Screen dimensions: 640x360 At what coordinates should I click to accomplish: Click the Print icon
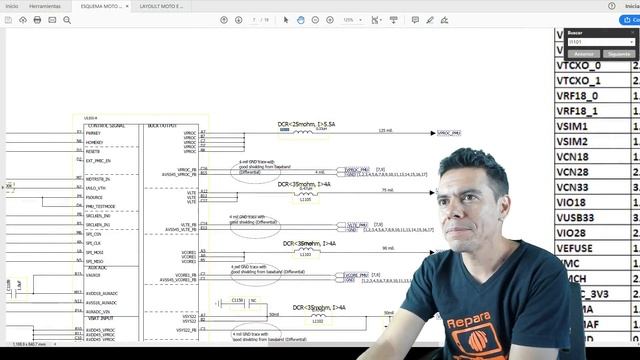pyautogui.click(x=38, y=20)
